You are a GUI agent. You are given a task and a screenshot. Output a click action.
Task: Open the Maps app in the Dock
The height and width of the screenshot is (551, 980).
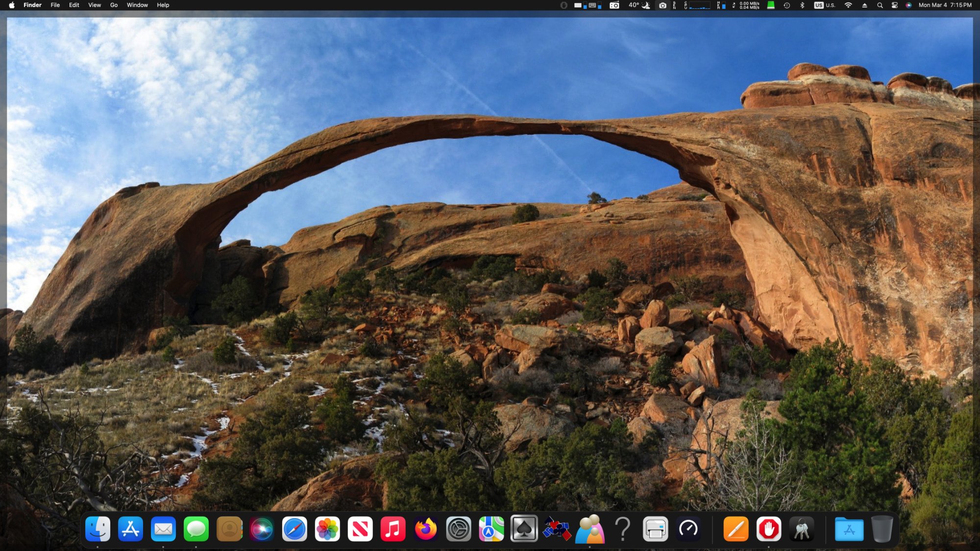point(491,529)
